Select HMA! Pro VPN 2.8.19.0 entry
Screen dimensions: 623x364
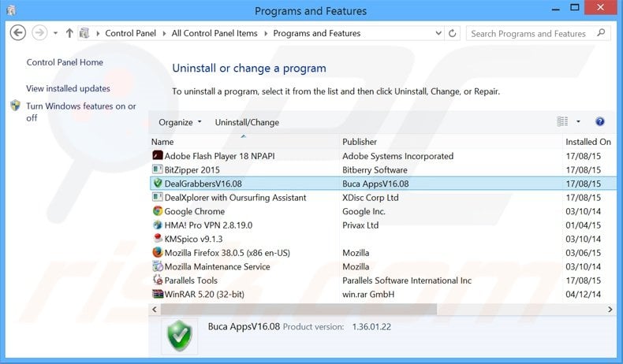(208, 225)
